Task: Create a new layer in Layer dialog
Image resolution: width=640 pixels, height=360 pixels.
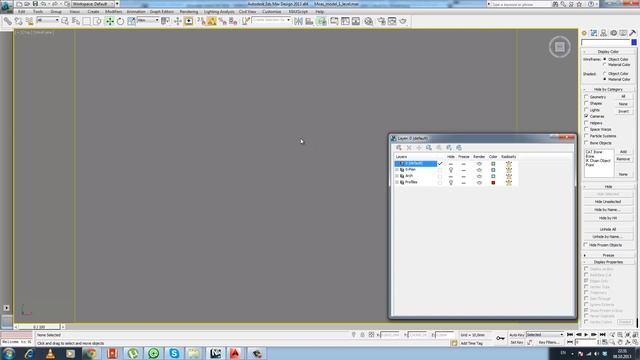Action: pos(399,148)
